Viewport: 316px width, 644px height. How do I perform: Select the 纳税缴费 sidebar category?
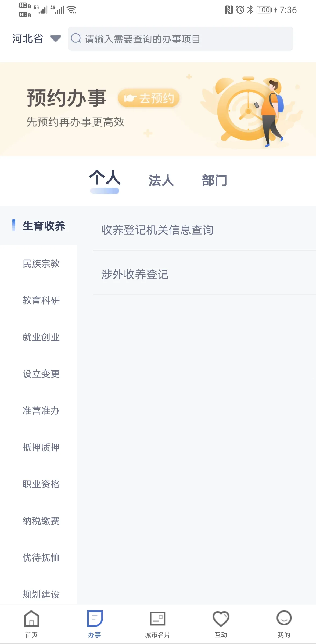click(41, 521)
